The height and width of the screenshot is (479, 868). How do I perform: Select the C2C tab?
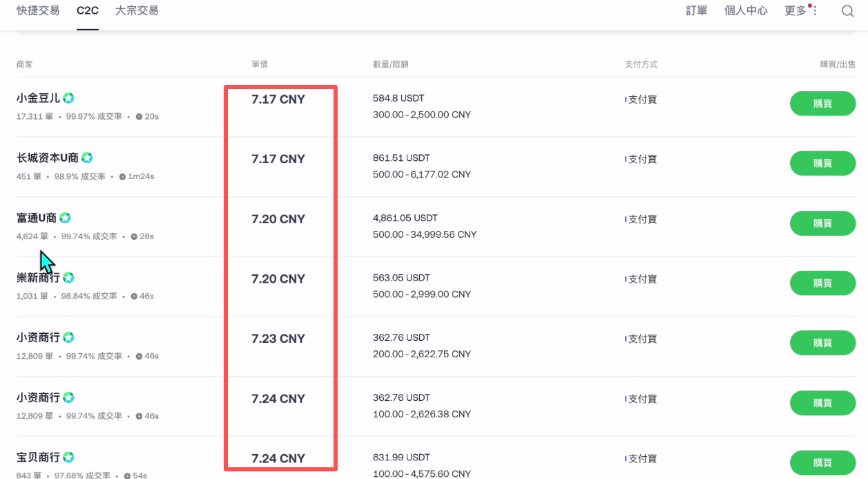(x=88, y=11)
